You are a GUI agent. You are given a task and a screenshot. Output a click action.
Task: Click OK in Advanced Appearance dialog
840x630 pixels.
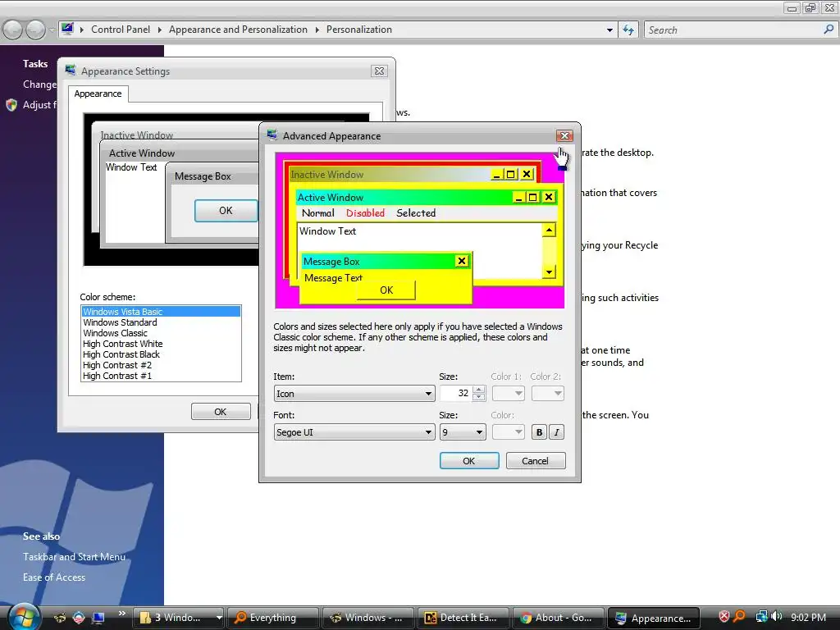pos(469,461)
